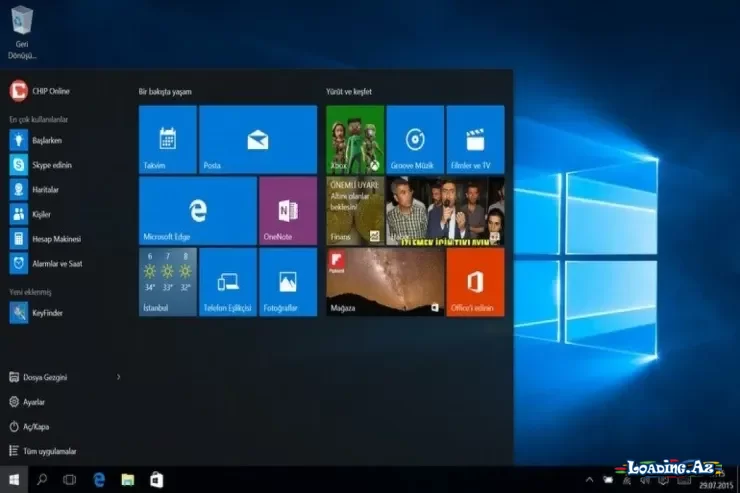Open Dosya Gezgini file explorer
The width and height of the screenshot is (740, 493).
[x=39, y=377]
